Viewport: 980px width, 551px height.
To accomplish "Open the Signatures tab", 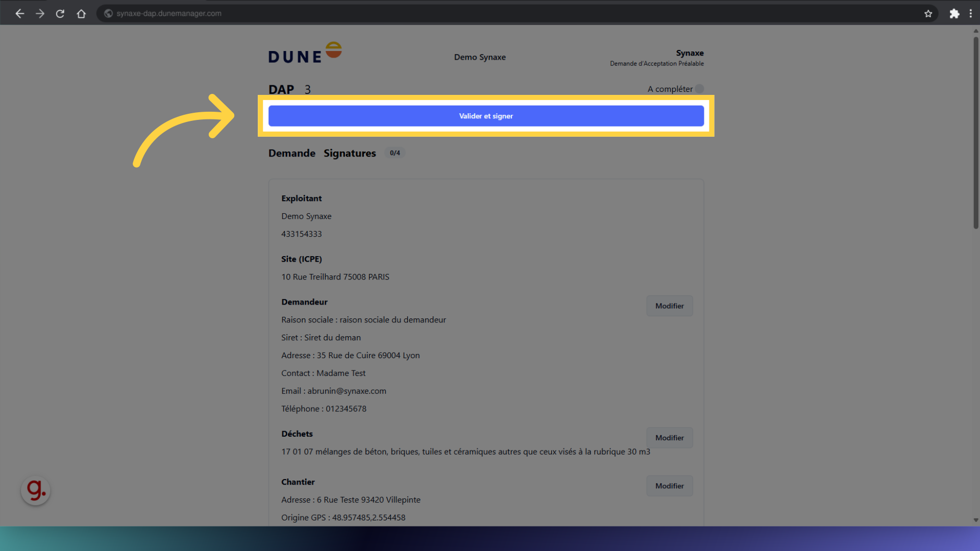I will (x=350, y=153).
